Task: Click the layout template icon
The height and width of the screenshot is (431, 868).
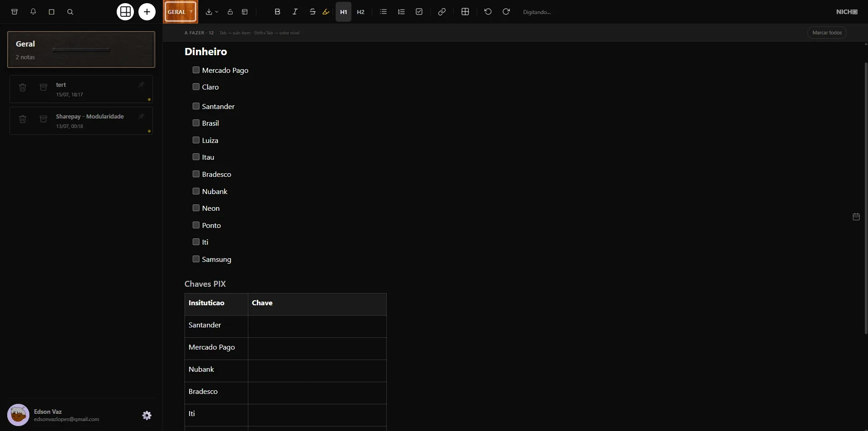Action: [x=245, y=12]
